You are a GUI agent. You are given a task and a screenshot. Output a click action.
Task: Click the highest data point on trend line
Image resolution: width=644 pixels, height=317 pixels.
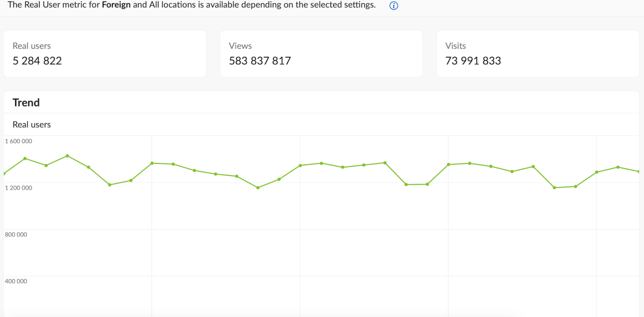pyautogui.click(x=67, y=156)
